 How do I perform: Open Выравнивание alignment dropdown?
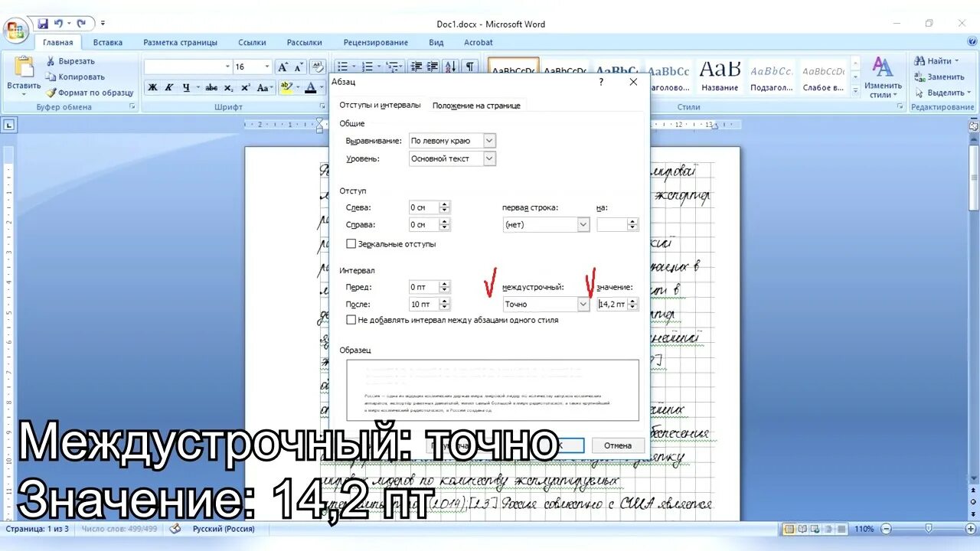tap(489, 141)
